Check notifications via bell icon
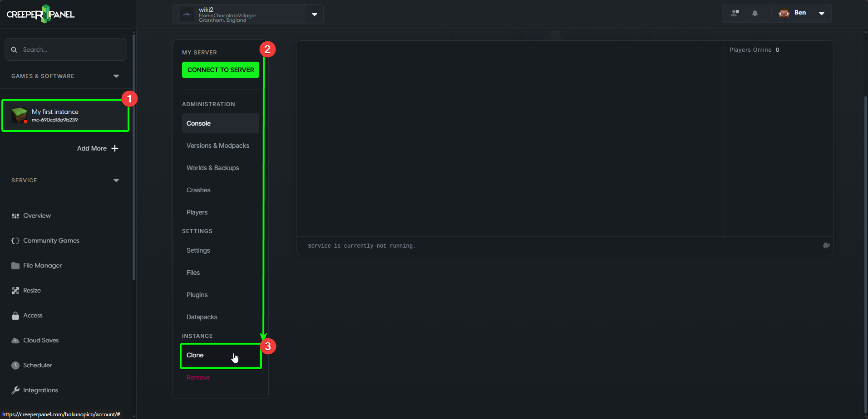 pyautogui.click(x=755, y=13)
